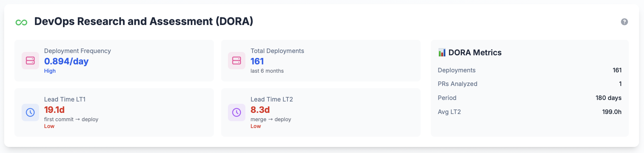Click the Low rating under Lead Time LT1
Image resolution: width=644 pixels, height=153 pixels.
49,126
